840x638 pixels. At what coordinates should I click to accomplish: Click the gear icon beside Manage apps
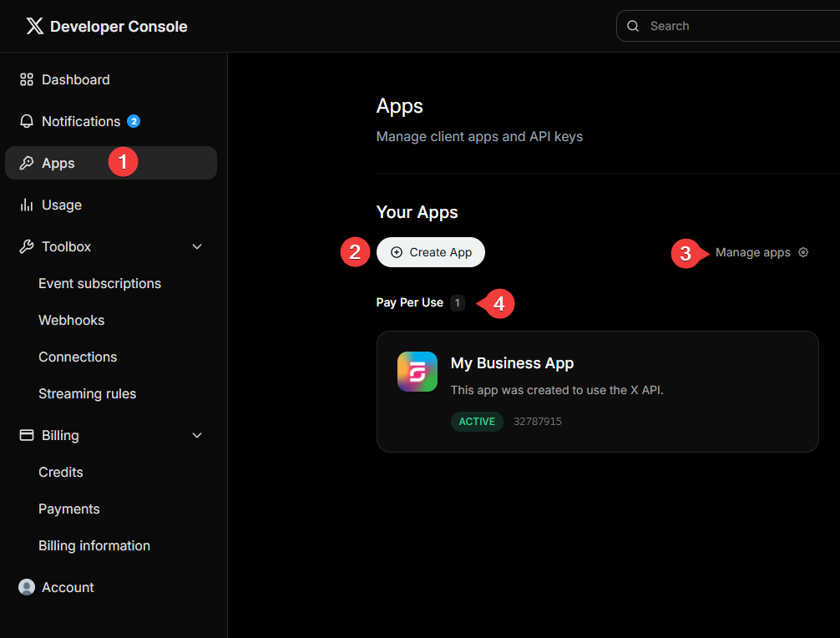point(803,252)
